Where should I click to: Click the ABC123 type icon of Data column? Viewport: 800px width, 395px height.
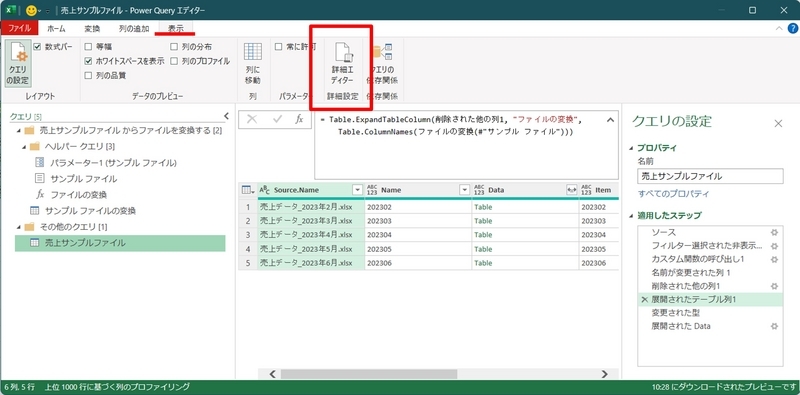tap(479, 190)
